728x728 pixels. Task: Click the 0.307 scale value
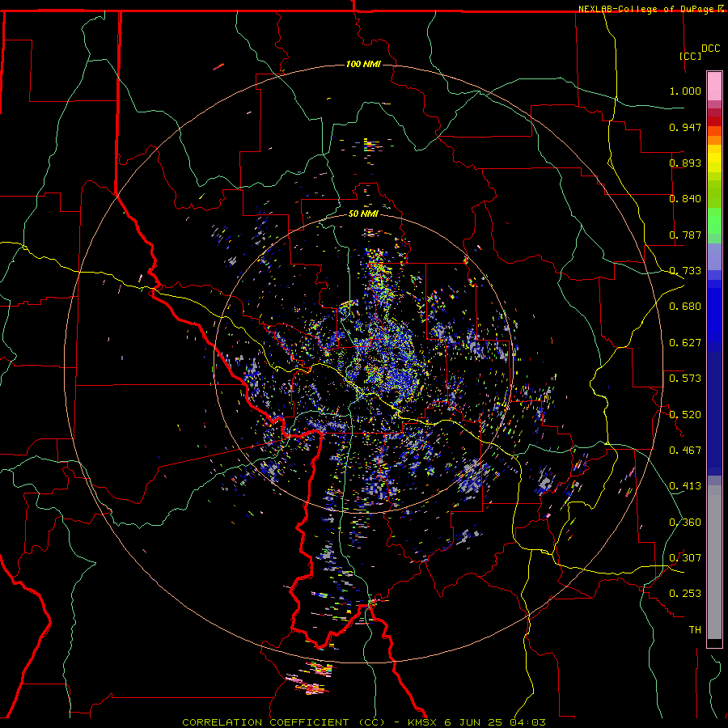(x=685, y=558)
